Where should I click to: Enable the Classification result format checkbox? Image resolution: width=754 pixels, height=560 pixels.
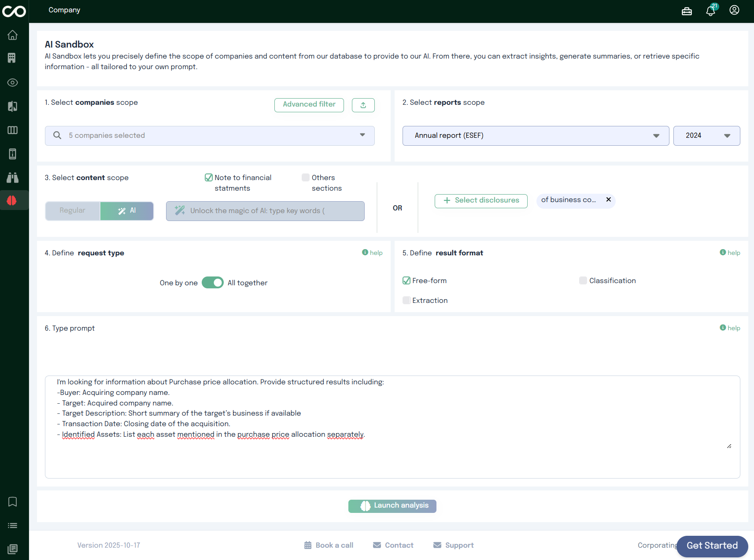(x=583, y=280)
